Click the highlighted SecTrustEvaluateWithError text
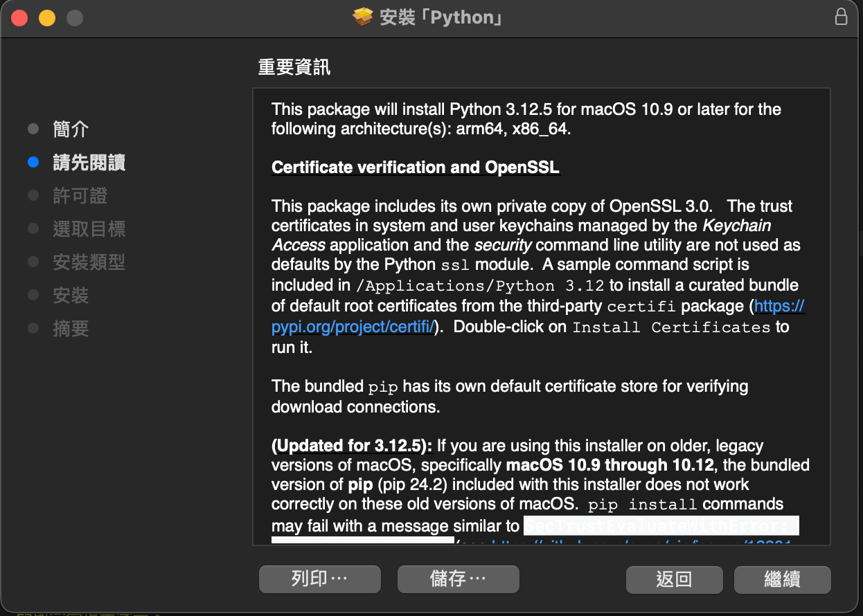863x616 pixels. click(x=661, y=526)
